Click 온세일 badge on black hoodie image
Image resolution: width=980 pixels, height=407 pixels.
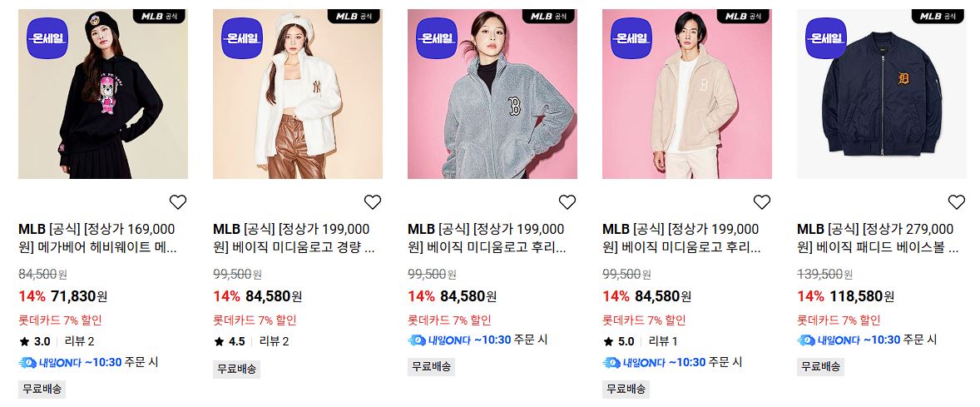click(x=47, y=38)
